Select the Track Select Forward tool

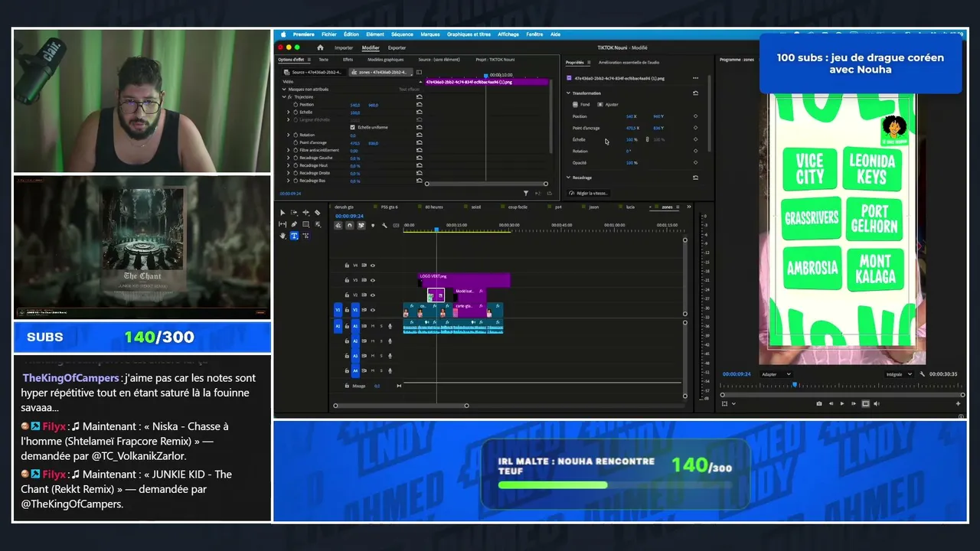click(294, 213)
